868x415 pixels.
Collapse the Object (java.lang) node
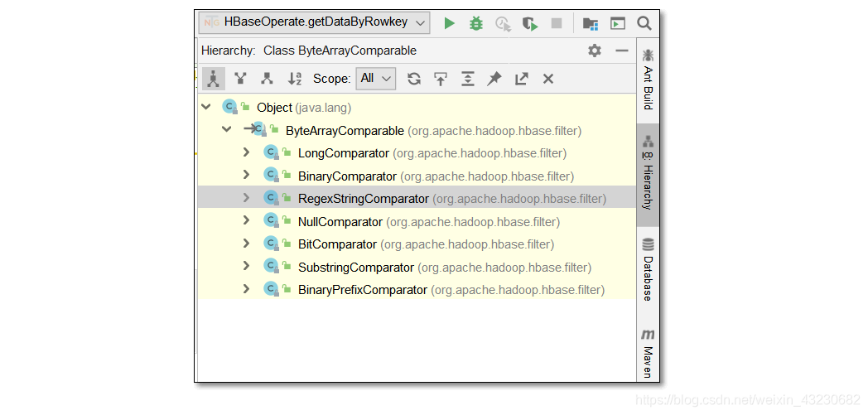point(206,107)
